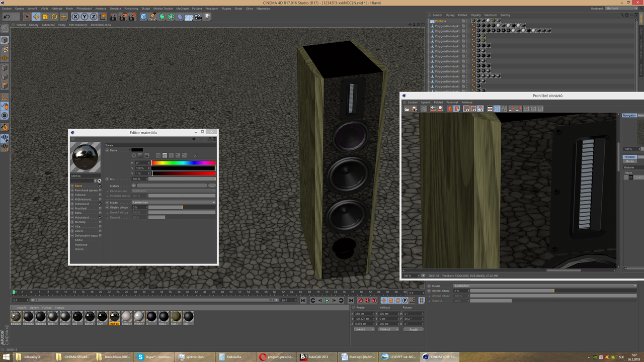Switch to Historie tab in picture viewer
Viewport: 644px width, 362px height.
(629, 157)
